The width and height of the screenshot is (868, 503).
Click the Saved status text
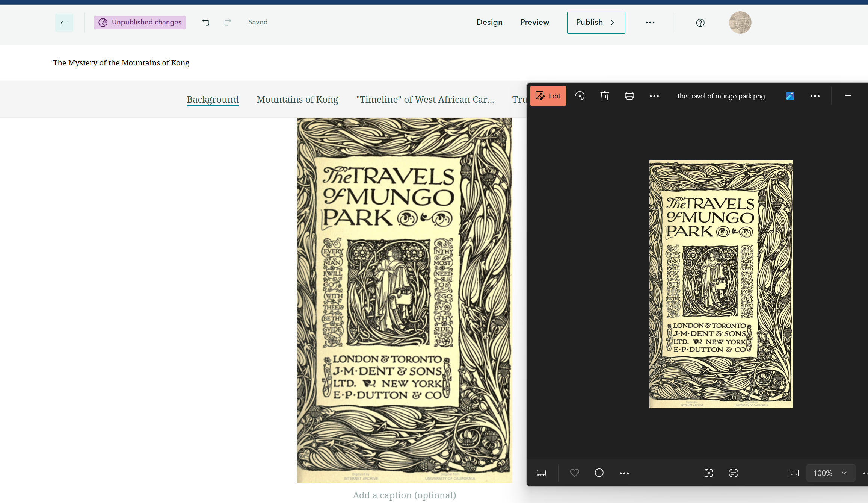coord(258,22)
